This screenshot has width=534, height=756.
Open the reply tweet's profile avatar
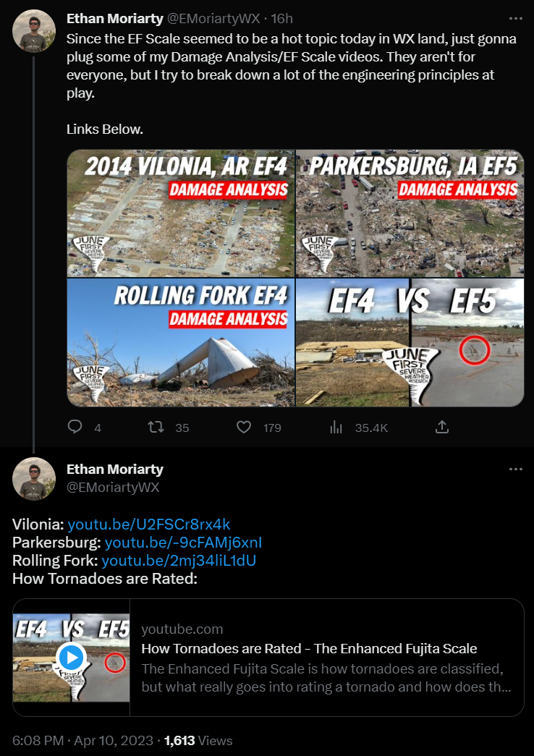click(x=34, y=478)
